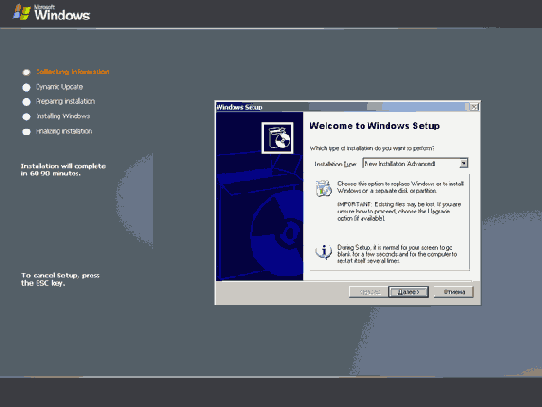
Task: Click the Collecting information step bullet
Action: pyautogui.click(x=26, y=72)
